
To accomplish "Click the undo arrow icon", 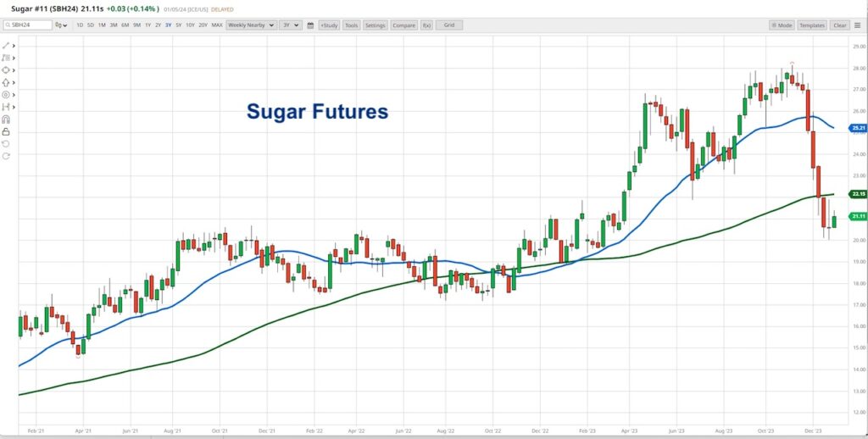I will pos(6,143).
